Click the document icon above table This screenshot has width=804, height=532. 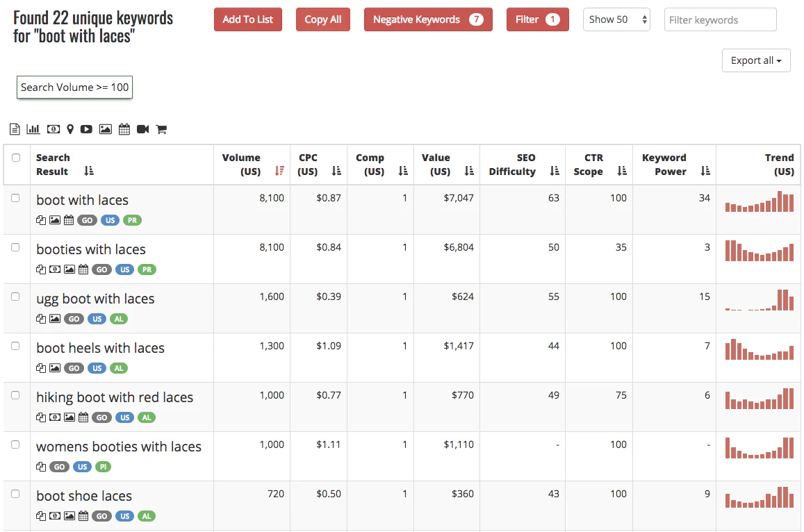tap(15, 129)
